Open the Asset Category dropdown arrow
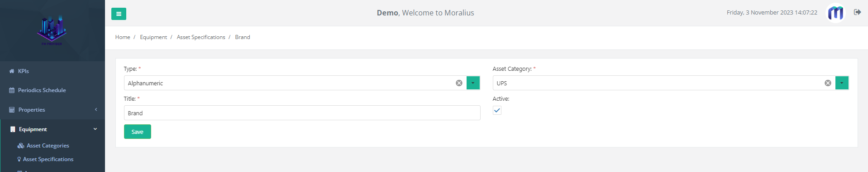The height and width of the screenshot is (172, 868). coord(842,83)
